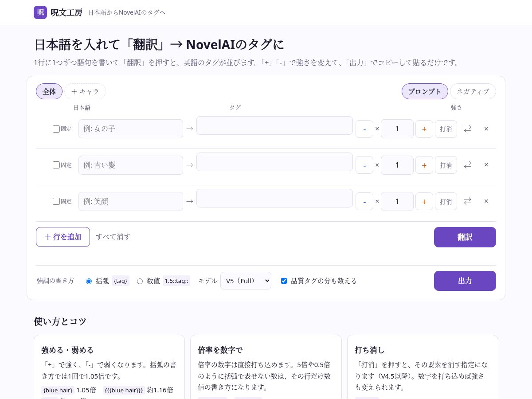Click the 使い方とコツ heading
This screenshot has width=532, height=399.
(x=60, y=321)
